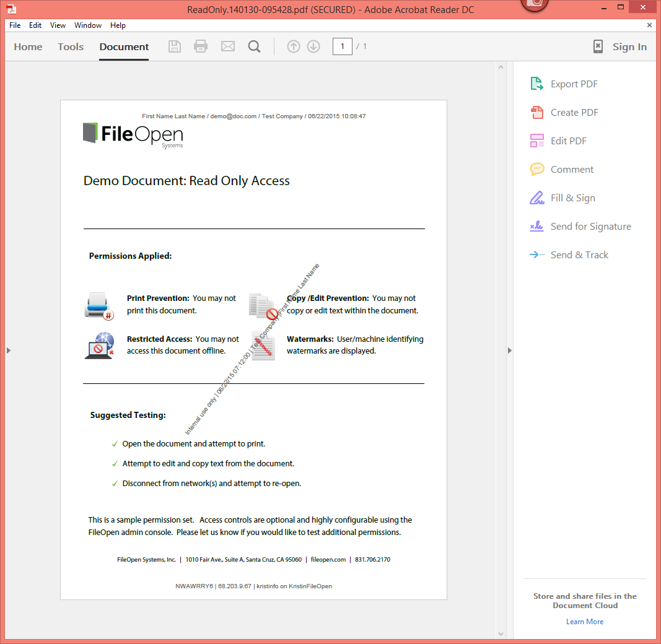Go to previous page arrow icon
Screen dimensions: 661x644
pyautogui.click(x=294, y=46)
